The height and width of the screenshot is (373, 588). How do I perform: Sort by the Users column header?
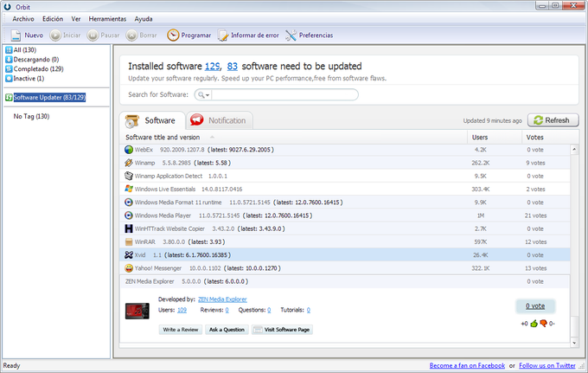480,138
